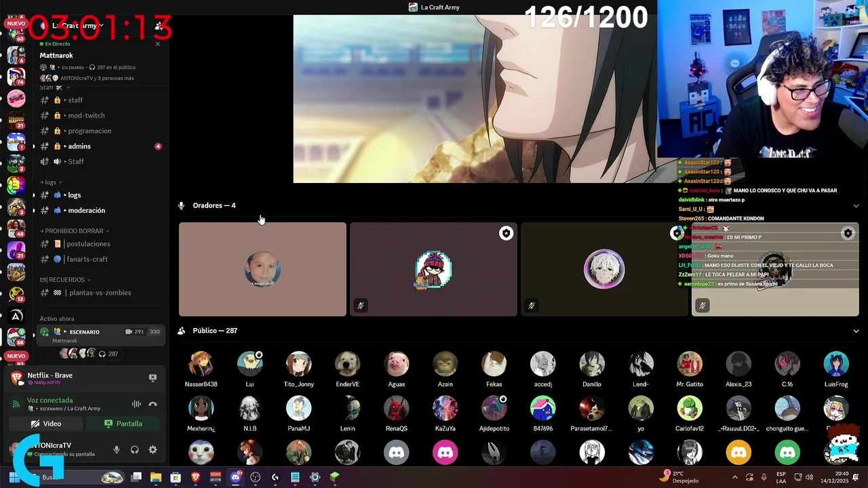The height and width of the screenshot is (488, 868).
Task: Click the Pantalla screen share button
Action: coord(123,424)
